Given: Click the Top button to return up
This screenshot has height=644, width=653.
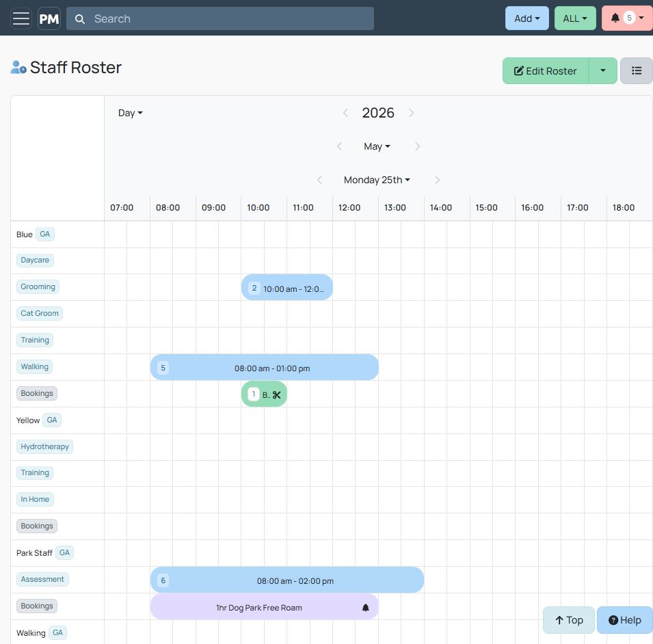Looking at the screenshot, I should coord(569,620).
